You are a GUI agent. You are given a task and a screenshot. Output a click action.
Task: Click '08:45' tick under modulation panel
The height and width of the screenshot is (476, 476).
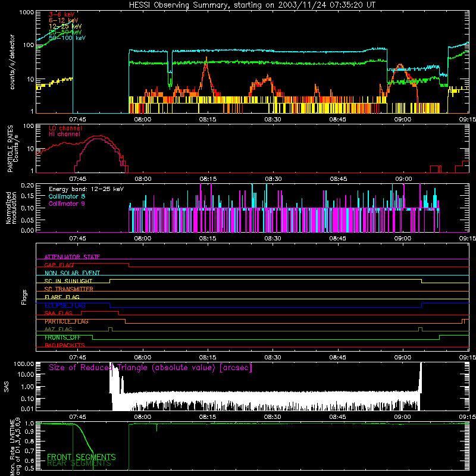click(x=337, y=239)
